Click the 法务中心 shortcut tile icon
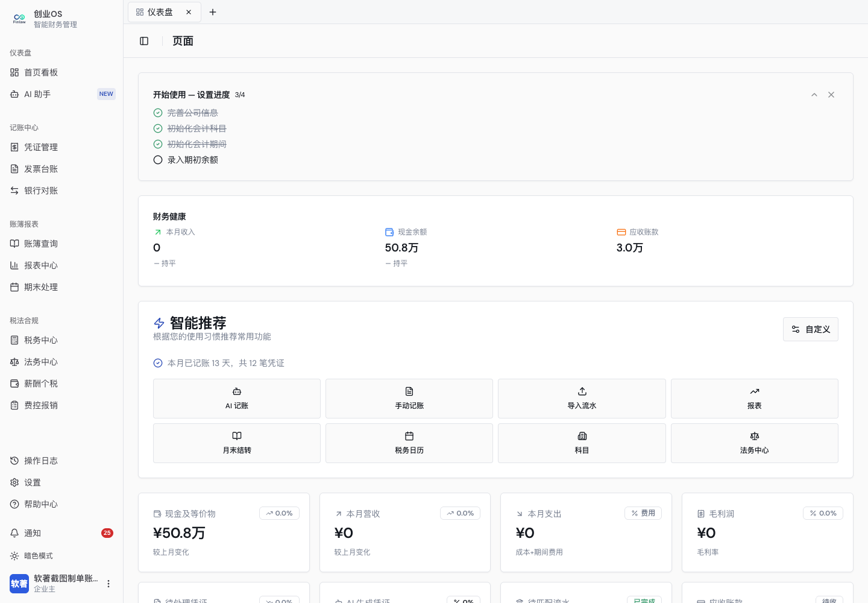 click(x=755, y=436)
